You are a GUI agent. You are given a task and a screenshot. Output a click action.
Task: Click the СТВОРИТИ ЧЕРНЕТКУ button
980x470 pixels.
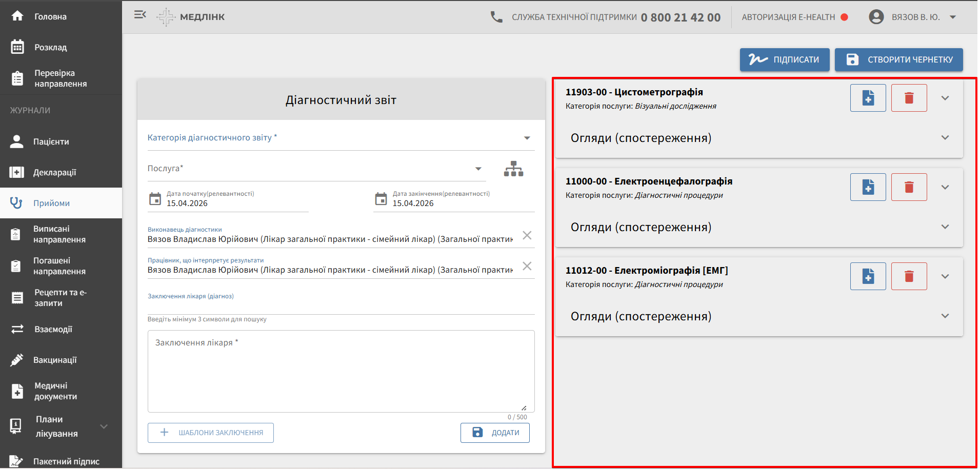pos(898,59)
